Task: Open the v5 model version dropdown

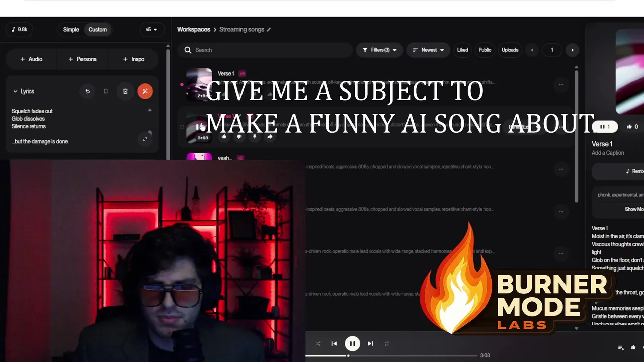Action: coord(151,29)
